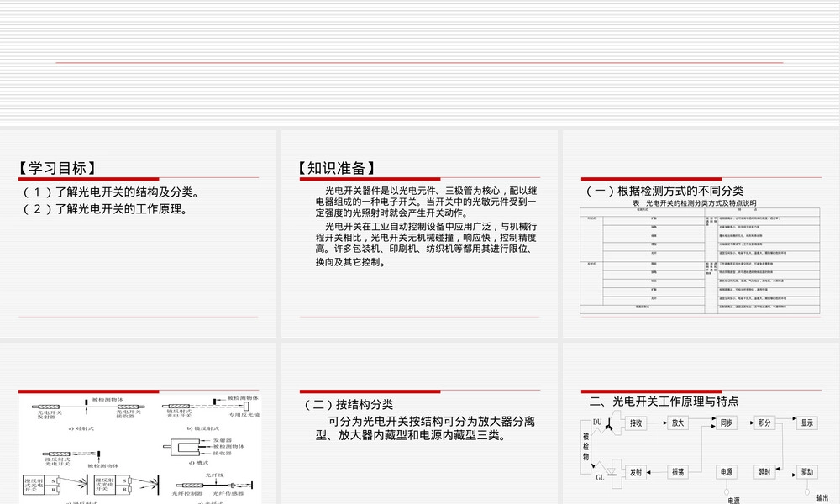Click the 发射 block in diagram
This screenshot has height=504, width=840.
[x=636, y=472]
